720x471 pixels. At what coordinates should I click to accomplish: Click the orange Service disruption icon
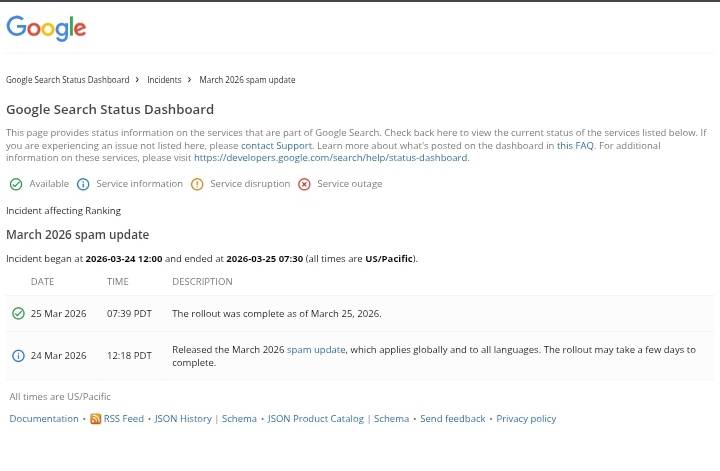click(x=197, y=184)
